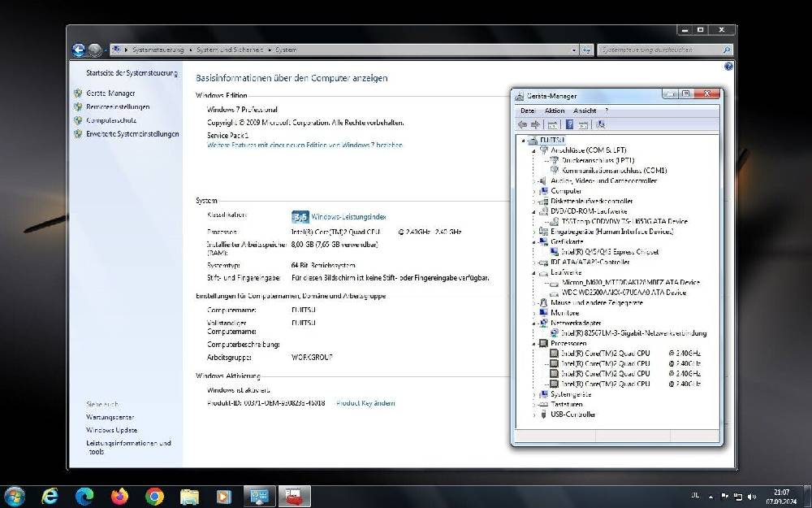Viewport: 812px width, 508px height.
Task: Collapse the Netzwerkadapter category
Action: point(534,323)
